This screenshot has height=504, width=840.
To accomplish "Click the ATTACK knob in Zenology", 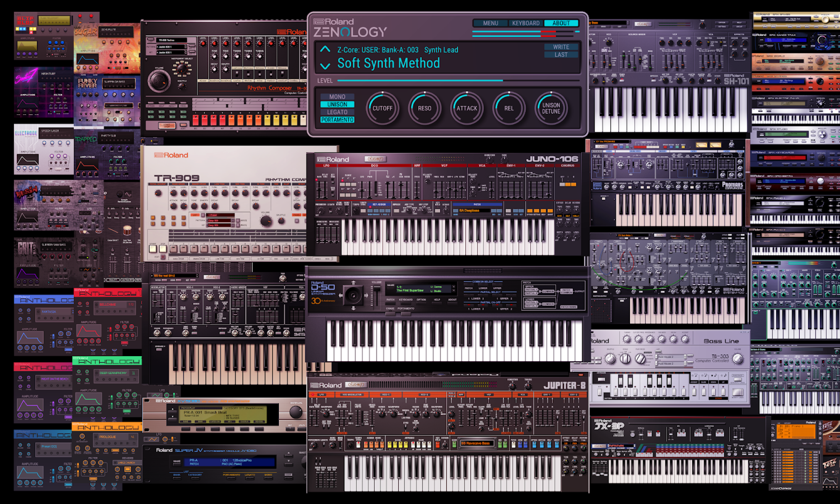I will click(467, 108).
